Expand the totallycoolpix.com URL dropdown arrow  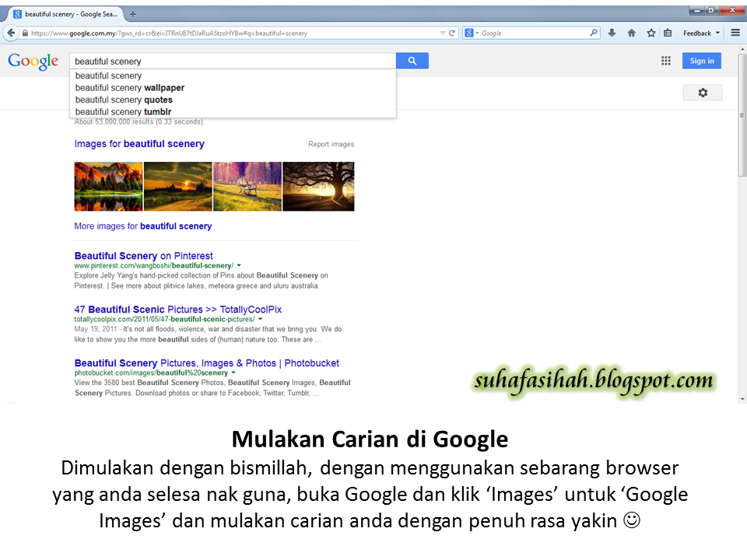(261, 320)
